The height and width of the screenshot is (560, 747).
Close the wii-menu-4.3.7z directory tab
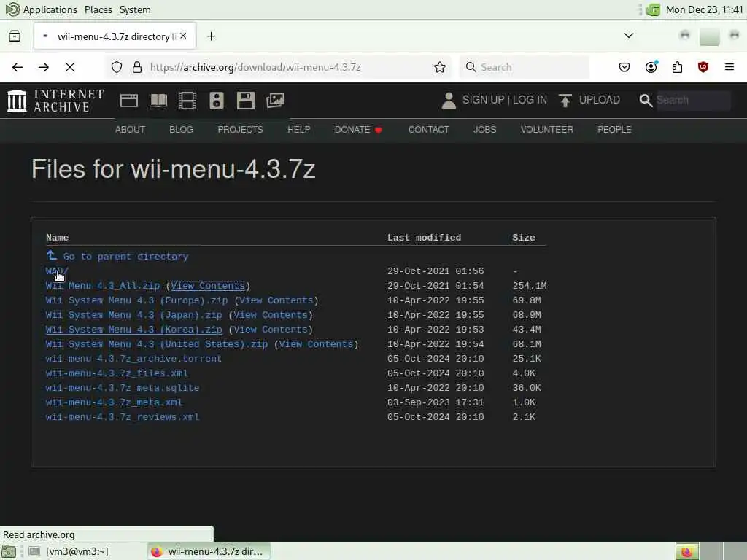(x=183, y=36)
